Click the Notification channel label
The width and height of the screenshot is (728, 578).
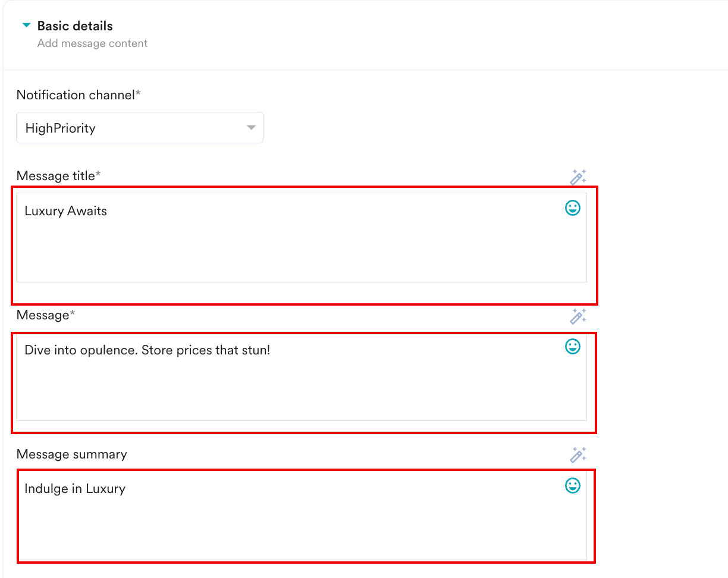coord(79,95)
